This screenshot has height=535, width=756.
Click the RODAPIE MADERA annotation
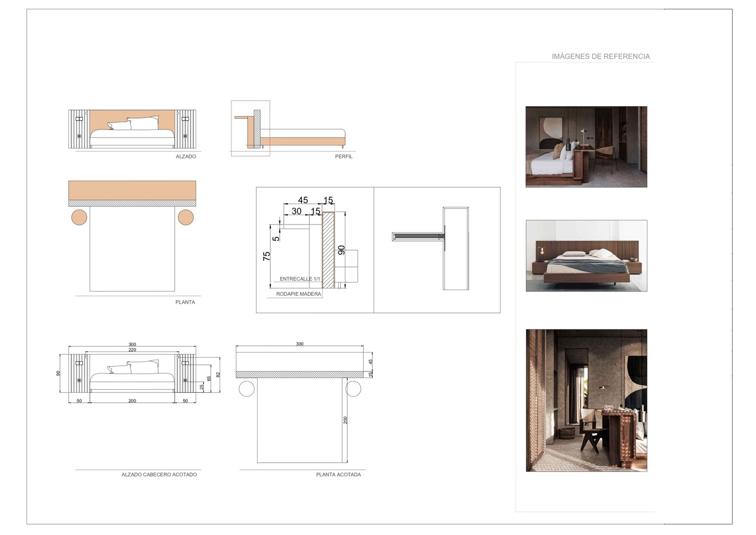click(x=299, y=294)
